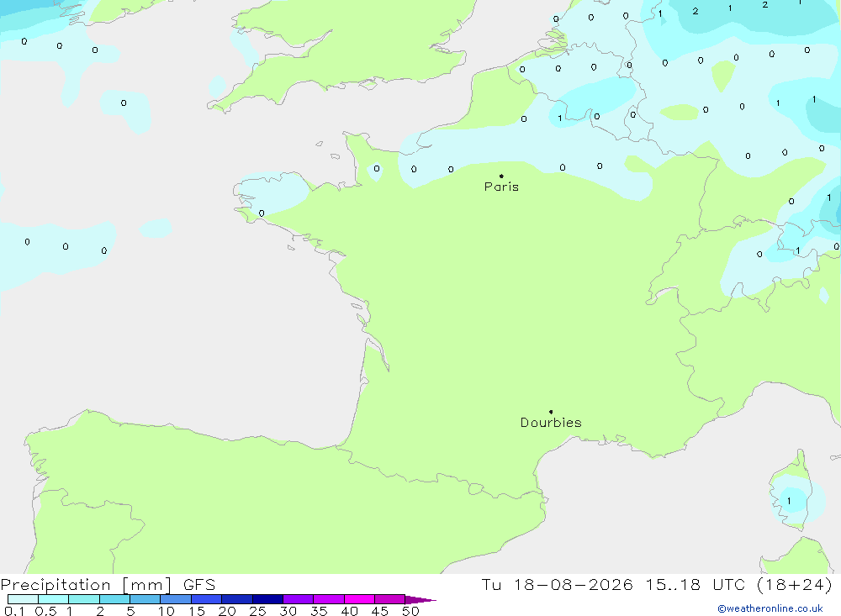Pick the 30–35 mm purple legend swatch

click(x=299, y=599)
